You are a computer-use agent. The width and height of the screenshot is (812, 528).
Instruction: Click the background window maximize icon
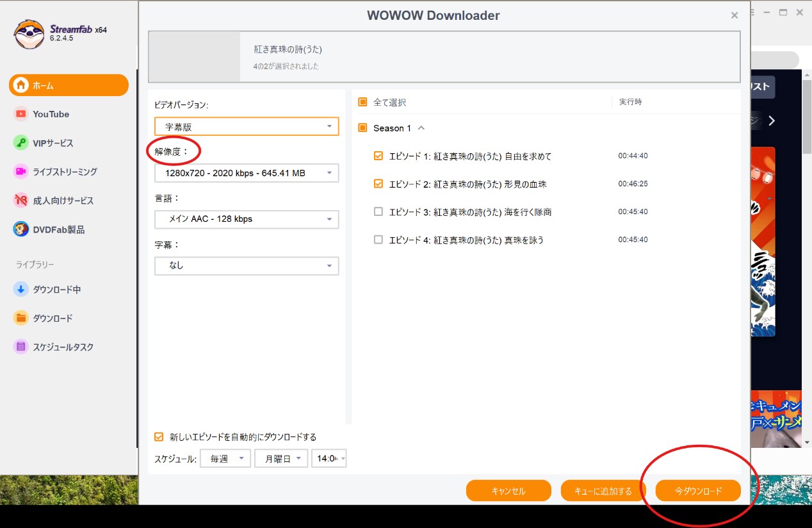[783, 12]
